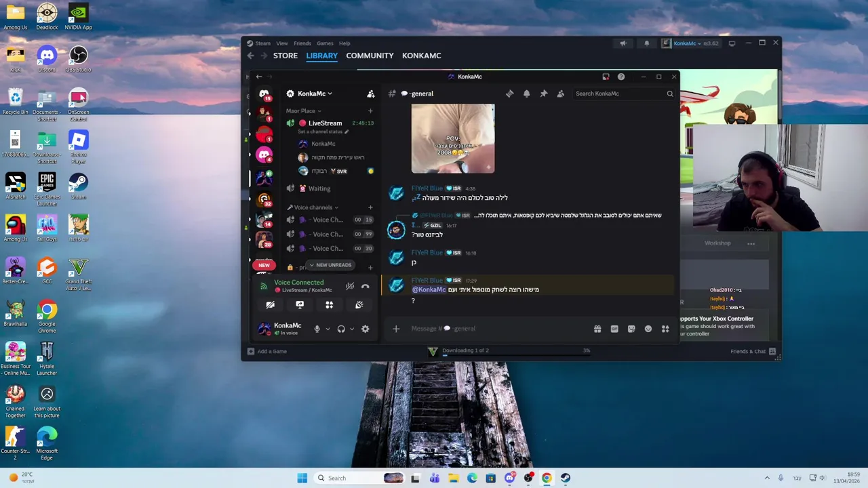
Task: Create channel in Voice channels category
Action: click(370, 207)
